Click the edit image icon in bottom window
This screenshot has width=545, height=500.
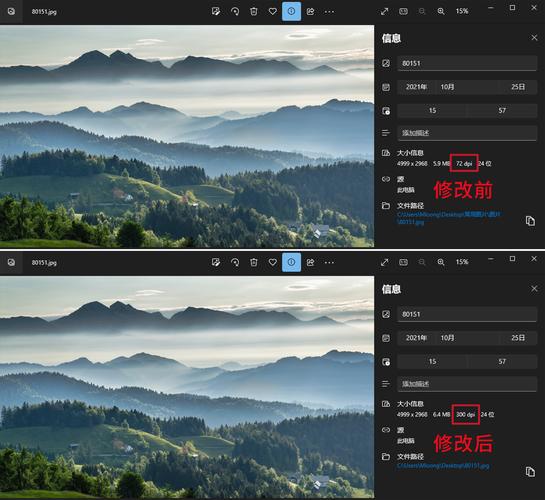point(216,262)
